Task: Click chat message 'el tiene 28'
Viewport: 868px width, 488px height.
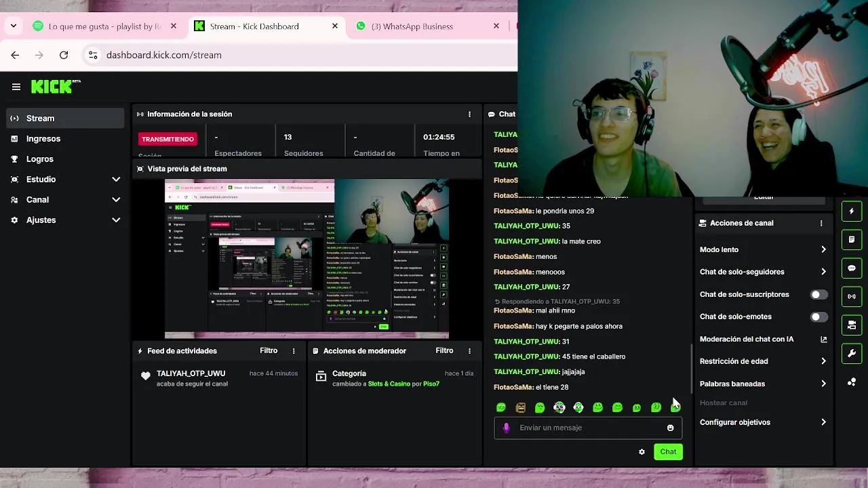Action: pos(552,387)
